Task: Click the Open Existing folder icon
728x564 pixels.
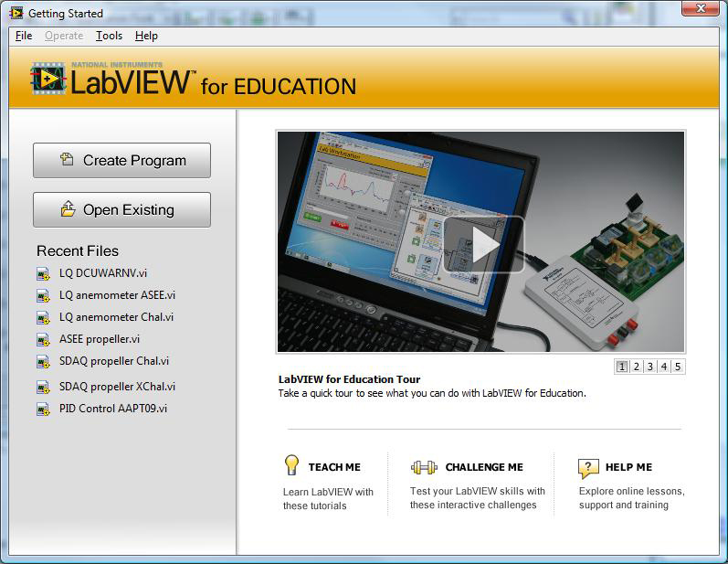Action: [x=68, y=209]
